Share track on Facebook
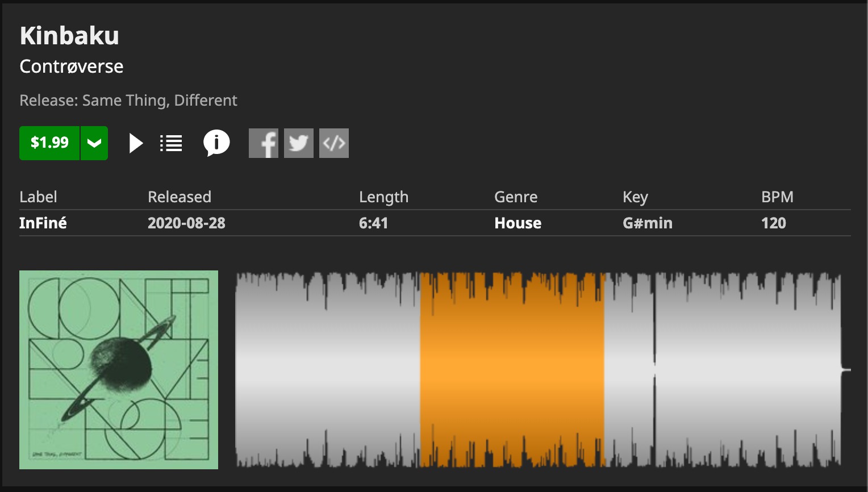This screenshot has height=492, width=868. pos(264,143)
